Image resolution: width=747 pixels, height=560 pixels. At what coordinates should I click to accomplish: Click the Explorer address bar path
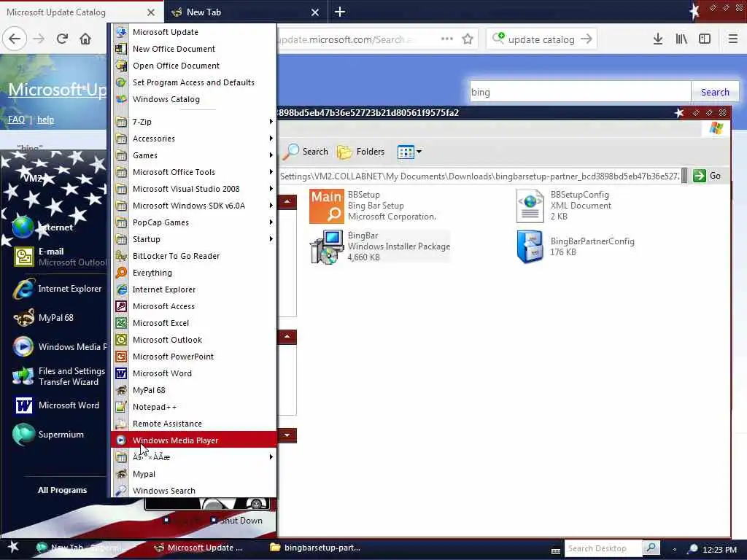(x=479, y=176)
